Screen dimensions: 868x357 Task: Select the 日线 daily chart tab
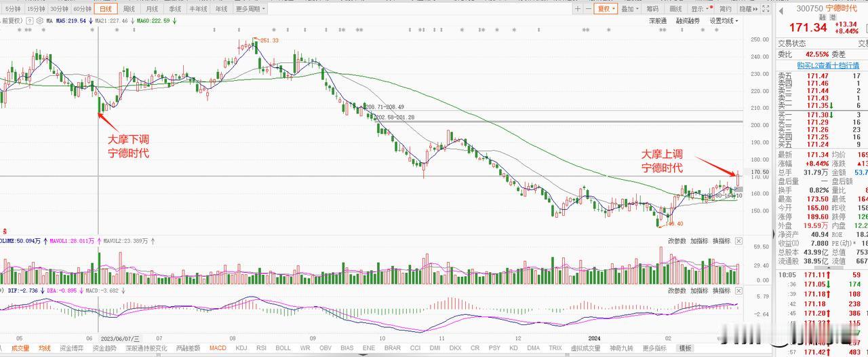(105, 9)
